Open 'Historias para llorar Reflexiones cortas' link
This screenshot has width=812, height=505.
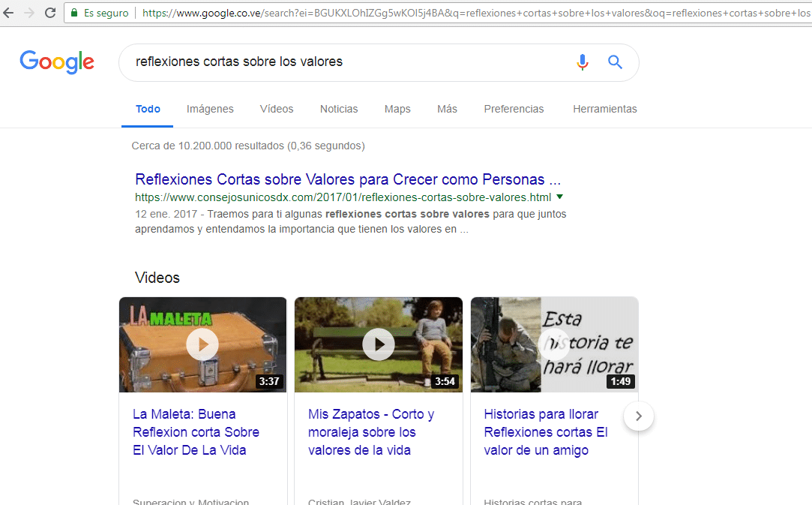pos(546,432)
